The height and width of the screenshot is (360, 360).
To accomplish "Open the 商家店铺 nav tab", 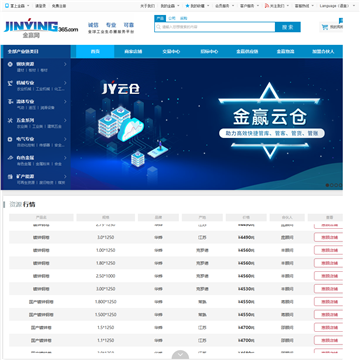I will [x=133, y=52].
